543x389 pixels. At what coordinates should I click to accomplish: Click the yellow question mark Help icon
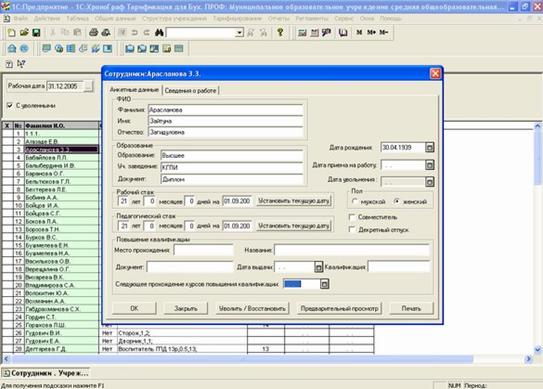[x=280, y=33]
